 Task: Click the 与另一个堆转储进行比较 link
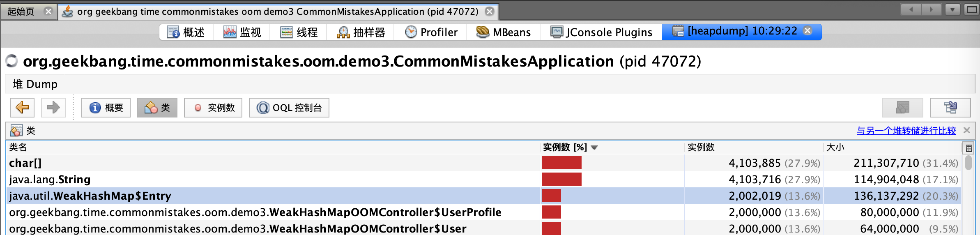click(906, 131)
